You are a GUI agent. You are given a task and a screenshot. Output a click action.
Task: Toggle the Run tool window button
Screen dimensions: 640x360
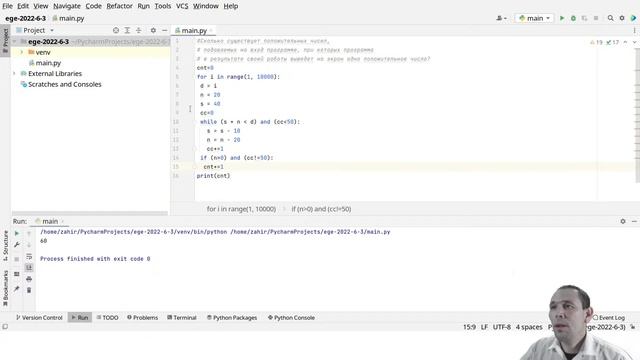(80, 318)
